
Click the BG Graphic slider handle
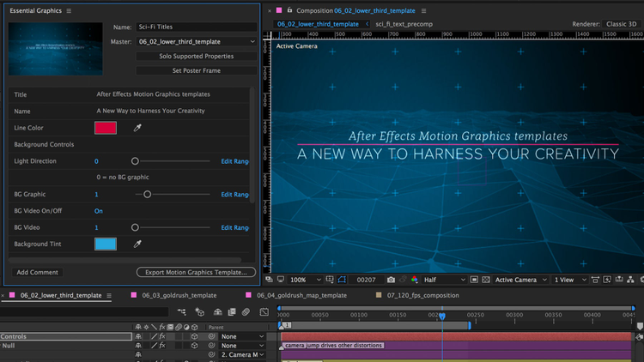[147, 195]
